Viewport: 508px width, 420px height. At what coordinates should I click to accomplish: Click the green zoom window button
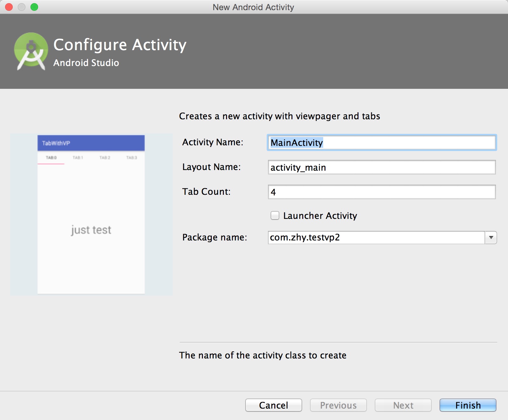point(34,7)
